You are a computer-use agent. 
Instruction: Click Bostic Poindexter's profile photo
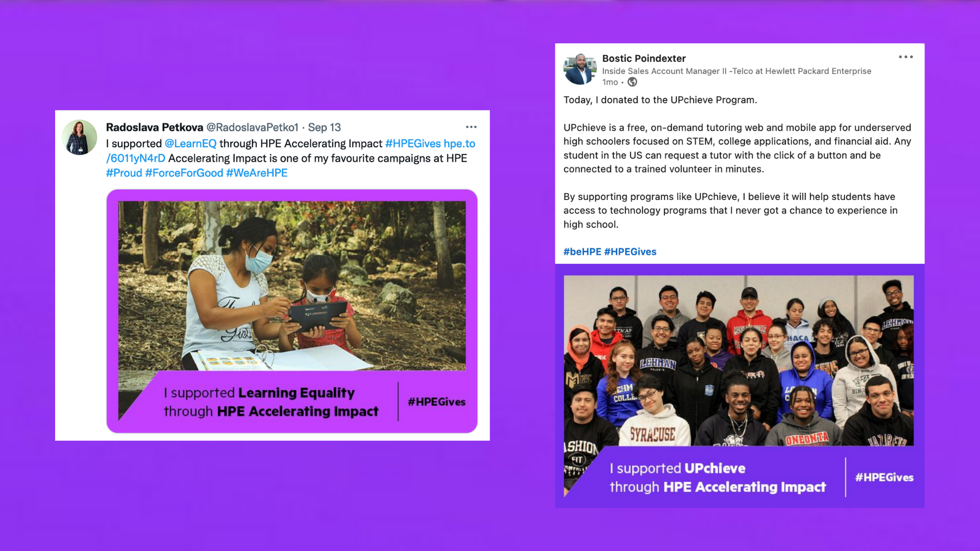coord(580,69)
